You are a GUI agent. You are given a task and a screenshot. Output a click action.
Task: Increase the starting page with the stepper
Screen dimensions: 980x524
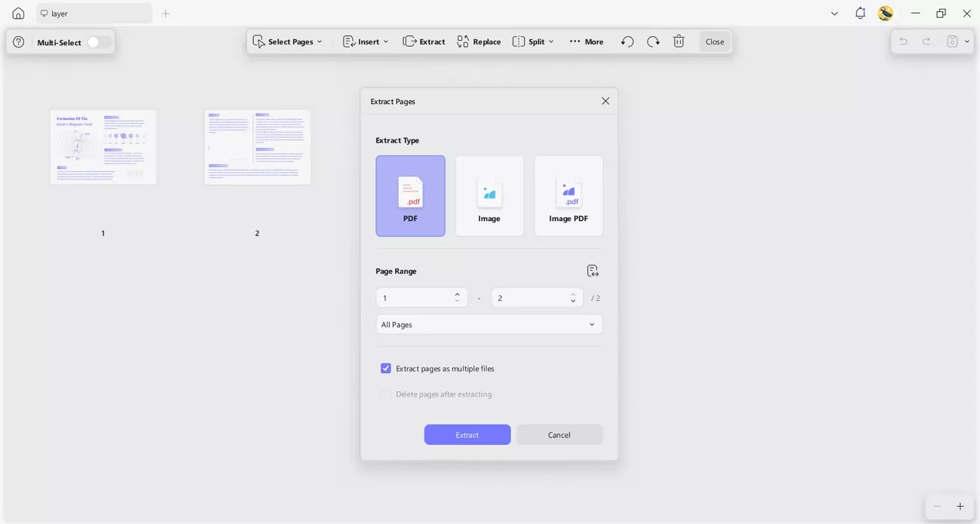(457, 293)
